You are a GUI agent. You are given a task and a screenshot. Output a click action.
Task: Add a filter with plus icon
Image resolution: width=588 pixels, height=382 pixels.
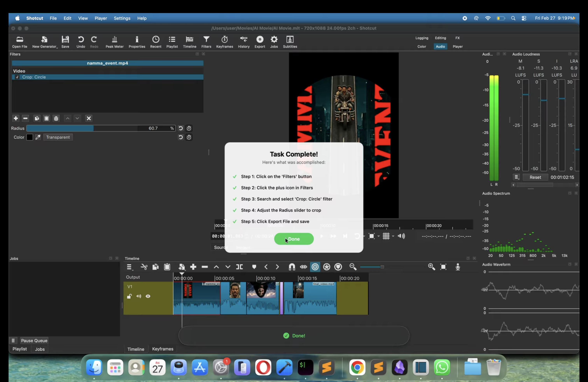click(x=16, y=118)
